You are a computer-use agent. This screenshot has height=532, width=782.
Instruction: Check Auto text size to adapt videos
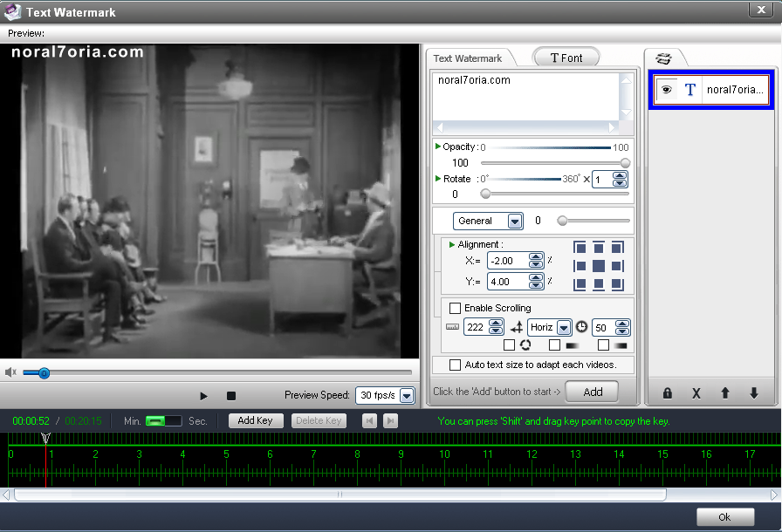[x=455, y=365]
